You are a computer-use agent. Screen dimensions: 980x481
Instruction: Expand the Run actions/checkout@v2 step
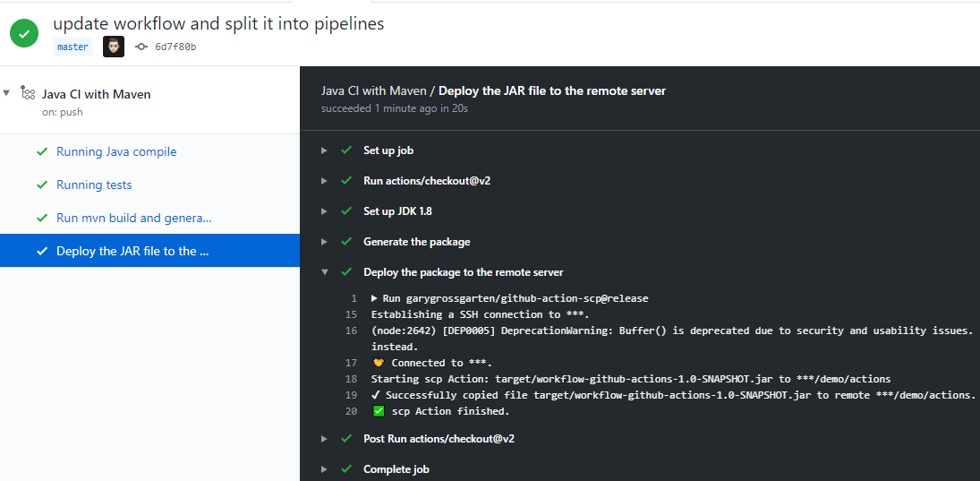(x=324, y=181)
